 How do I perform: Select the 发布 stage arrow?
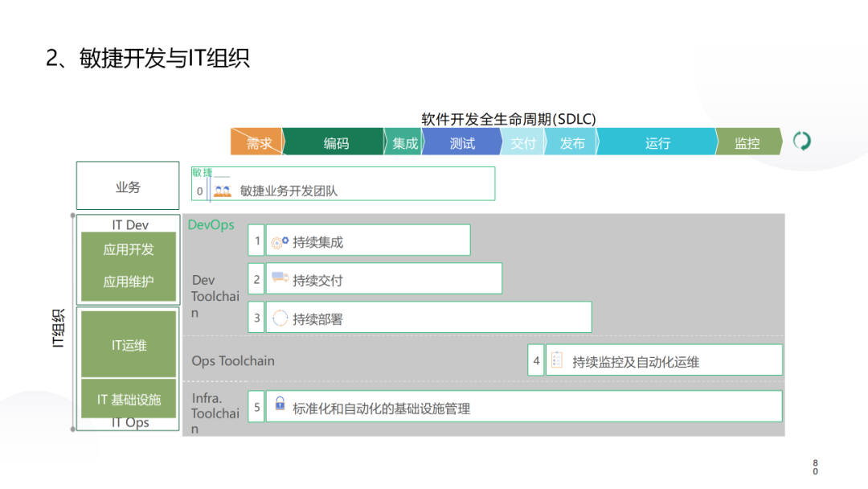(571, 142)
